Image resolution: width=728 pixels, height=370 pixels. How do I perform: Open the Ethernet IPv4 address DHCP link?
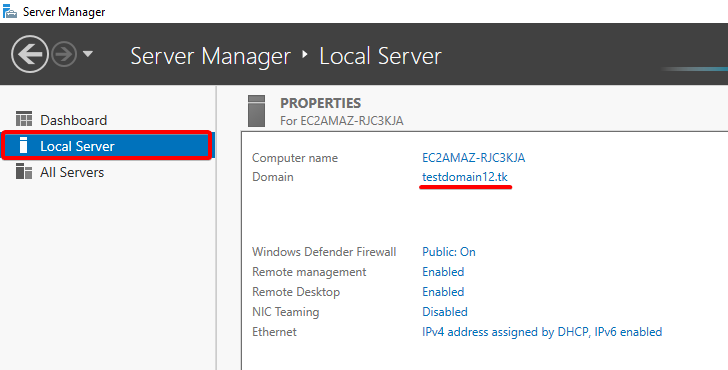click(x=542, y=332)
